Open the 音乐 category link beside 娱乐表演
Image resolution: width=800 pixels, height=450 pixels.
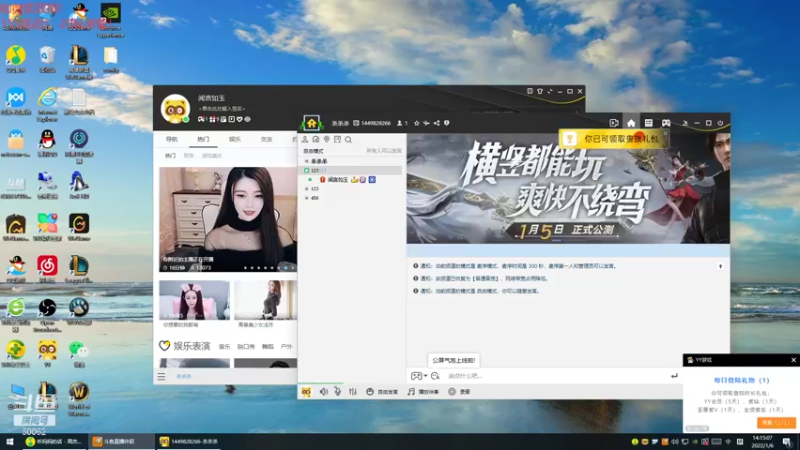(x=224, y=346)
